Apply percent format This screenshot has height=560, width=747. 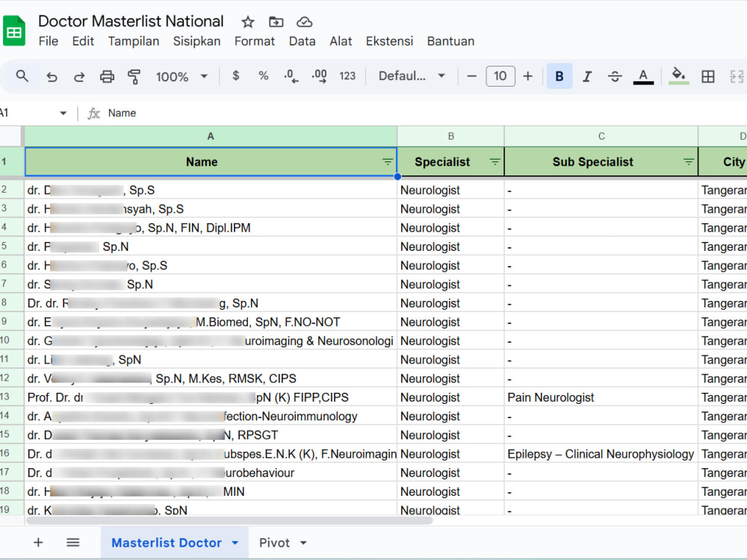(263, 75)
